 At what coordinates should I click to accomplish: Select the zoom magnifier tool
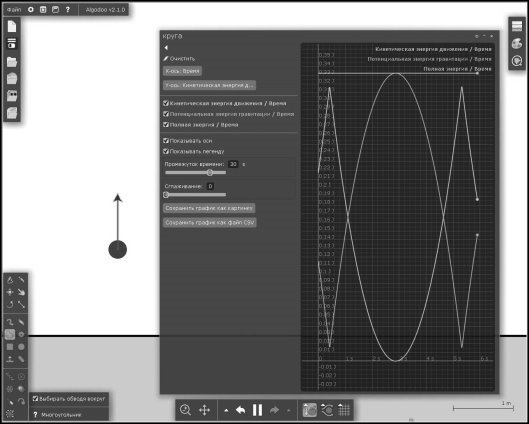(185, 410)
